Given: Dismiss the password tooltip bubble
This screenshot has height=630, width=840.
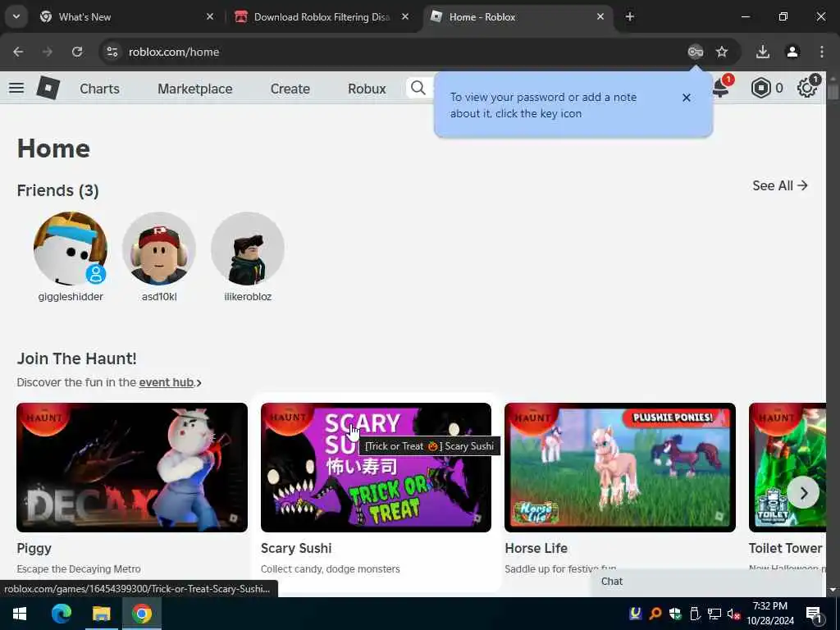Looking at the screenshot, I should click(687, 98).
